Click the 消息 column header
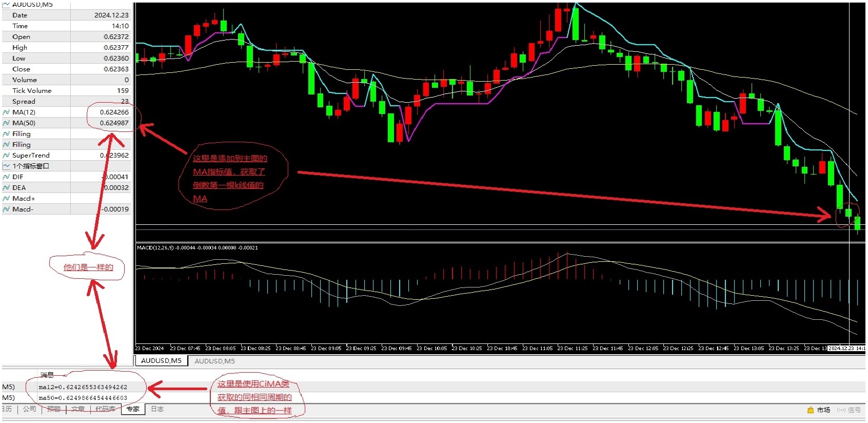This screenshot has width=868, height=423. point(47,375)
